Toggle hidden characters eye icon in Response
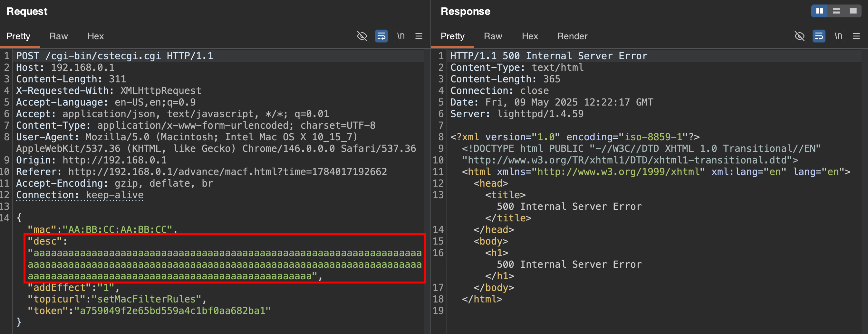Screen dimensions: 868x334 tap(800, 36)
